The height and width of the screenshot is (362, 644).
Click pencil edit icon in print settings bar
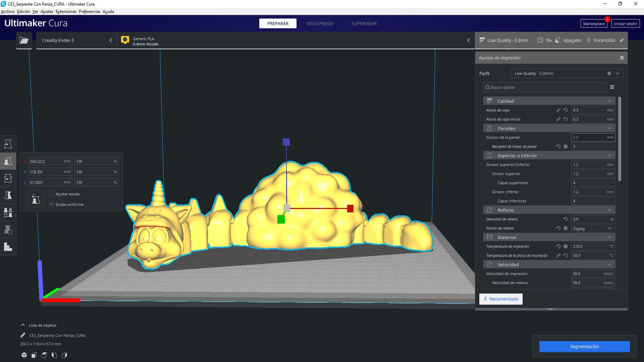(622, 40)
